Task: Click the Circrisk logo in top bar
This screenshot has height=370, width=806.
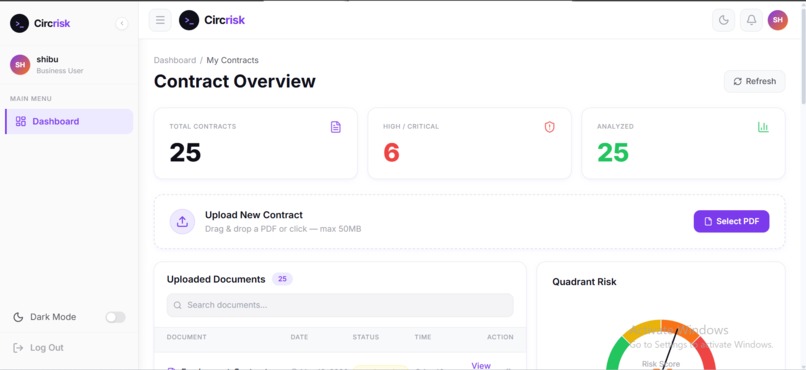Action: point(212,20)
